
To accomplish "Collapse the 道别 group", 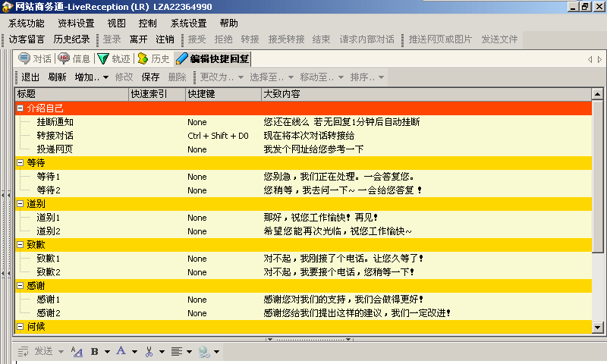I will coord(20,204).
